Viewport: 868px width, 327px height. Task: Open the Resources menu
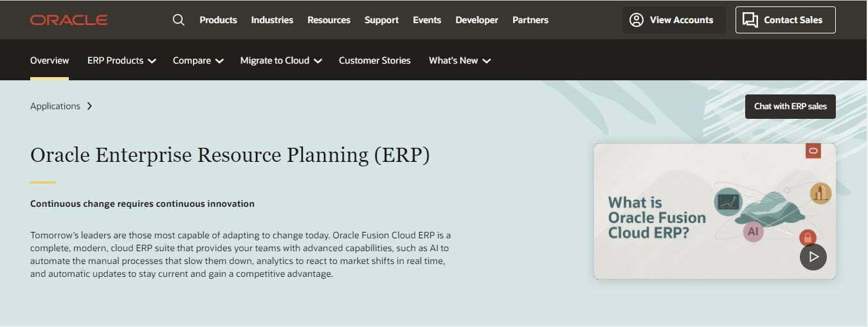click(x=329, y=20)
